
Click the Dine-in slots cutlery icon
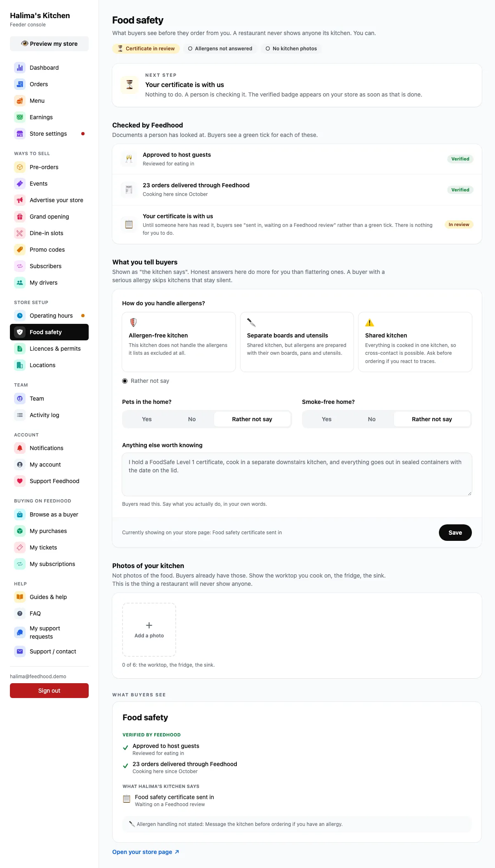[x=20, y=233]
